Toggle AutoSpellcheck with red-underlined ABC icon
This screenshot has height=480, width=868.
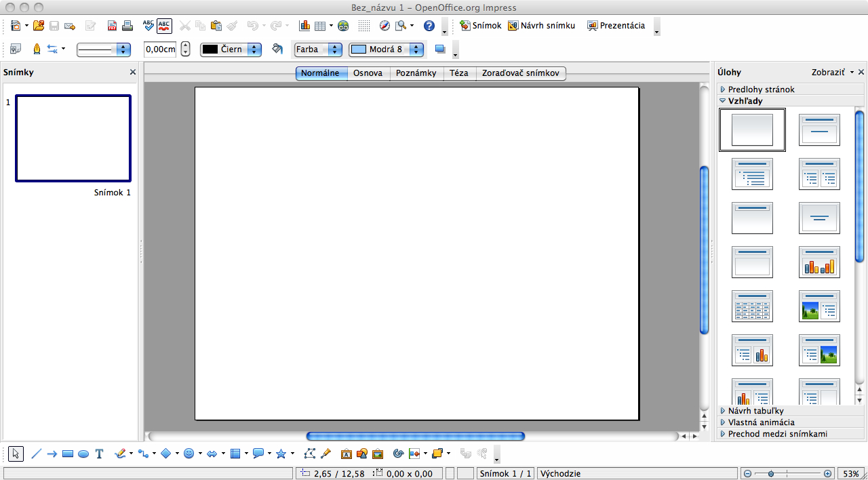click(x=165, y=26)
